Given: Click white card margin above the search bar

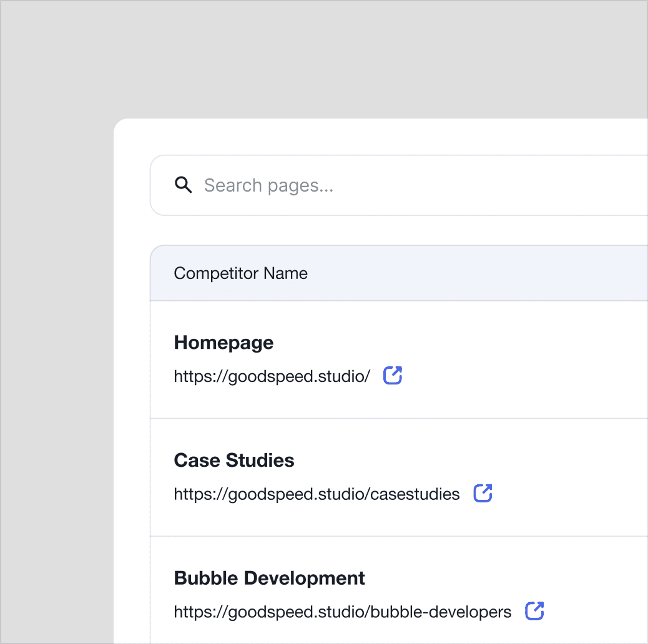Looking at the screenshot, I should (375, 136).
